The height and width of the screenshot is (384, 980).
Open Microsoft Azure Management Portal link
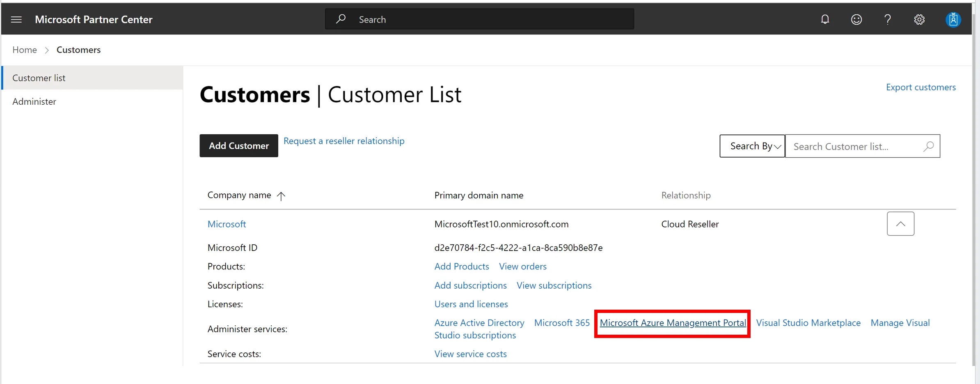(x=673, y=323)
